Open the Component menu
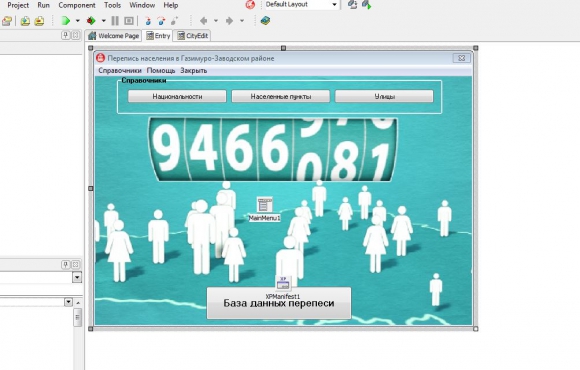Image resolution: width=580 pixels, height=370 pixels. click(77, 5)
